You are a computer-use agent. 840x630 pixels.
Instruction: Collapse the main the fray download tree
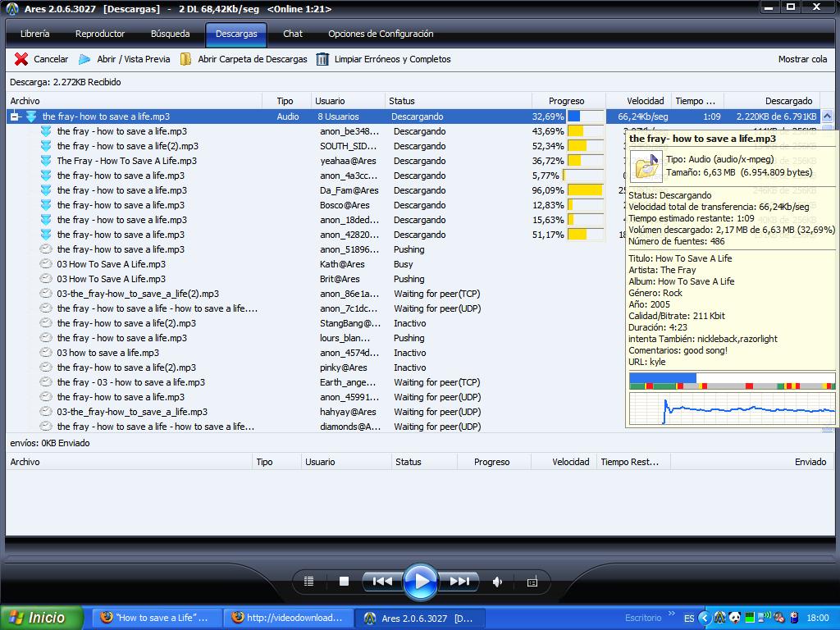click(15, 116)
